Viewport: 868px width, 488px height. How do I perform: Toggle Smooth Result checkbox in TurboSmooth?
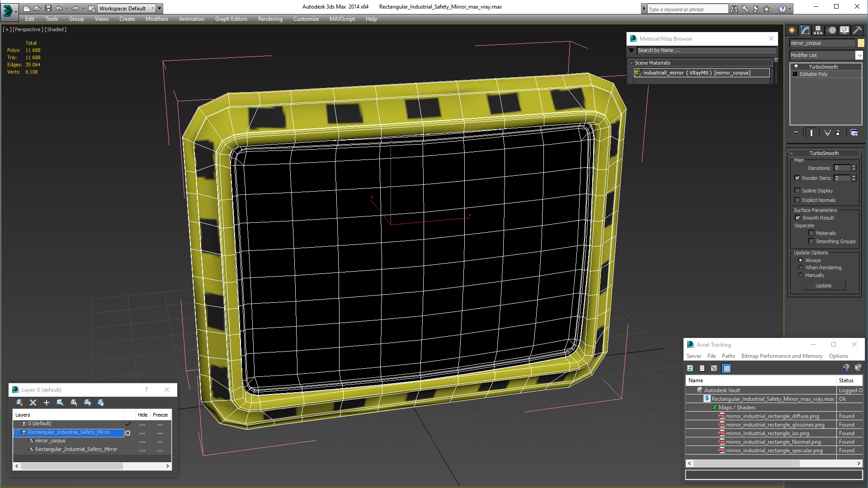pos(797,217)
